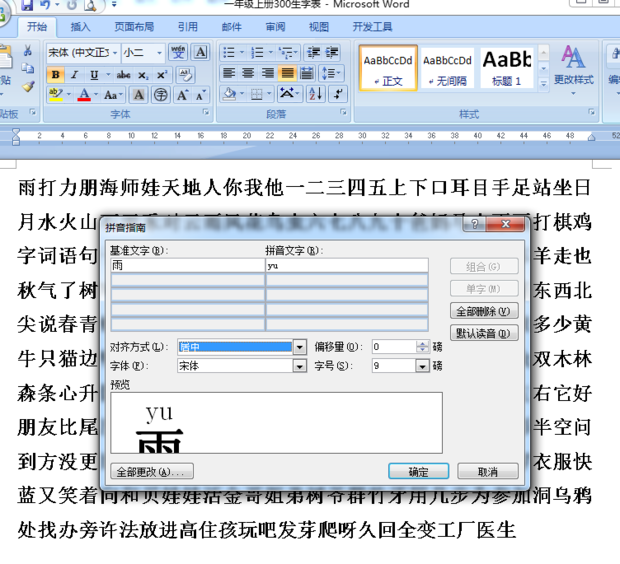Screen dimensions: 620x564
Task: Open the Change Case (Aa) menu
Action: tap(113, 95)
